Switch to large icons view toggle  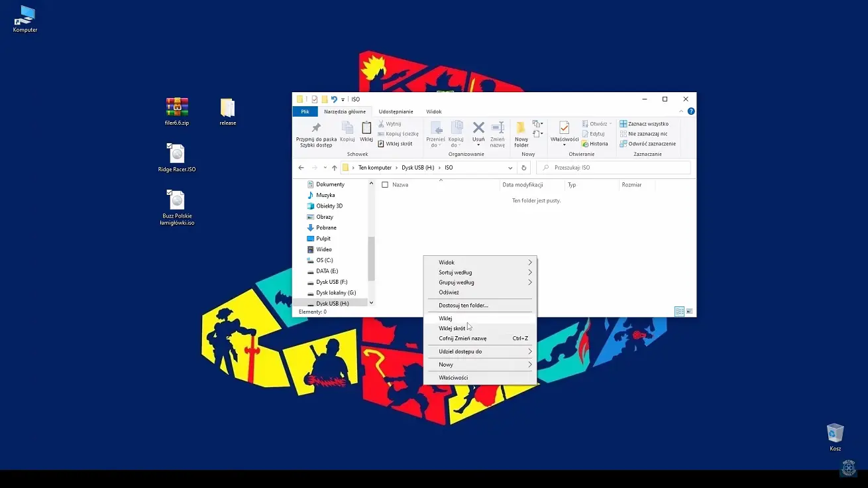click(x=690, y=312)
